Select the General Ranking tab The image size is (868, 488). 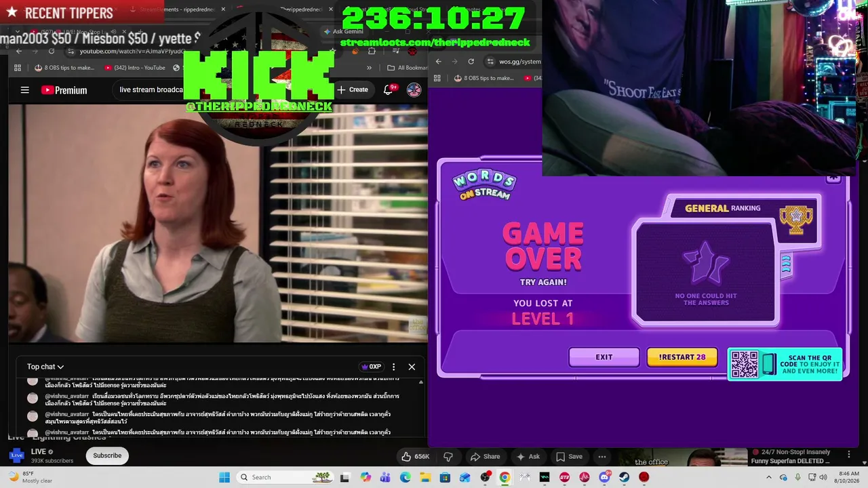723,208
